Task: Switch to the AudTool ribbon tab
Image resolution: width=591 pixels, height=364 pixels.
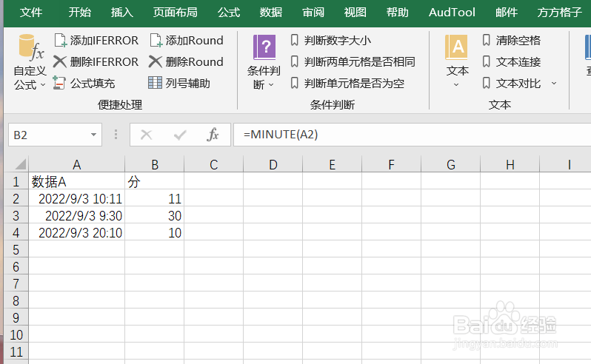Action: click(x=452, y=13)
